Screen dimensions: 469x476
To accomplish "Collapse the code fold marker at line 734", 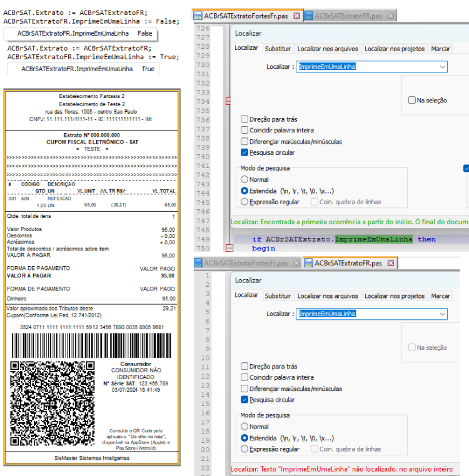I will (x=228, y=101).
